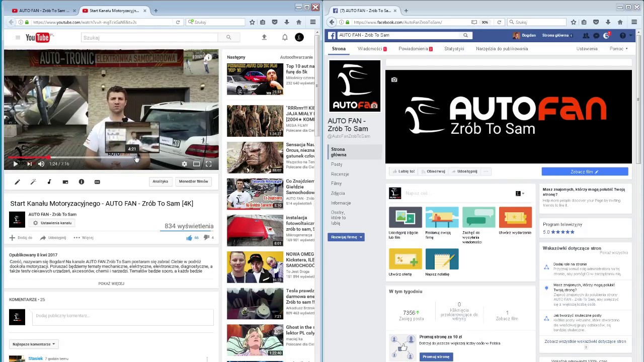Open the music note audio tool
Viewport: 644px width, 362px height.
[49, 182]
